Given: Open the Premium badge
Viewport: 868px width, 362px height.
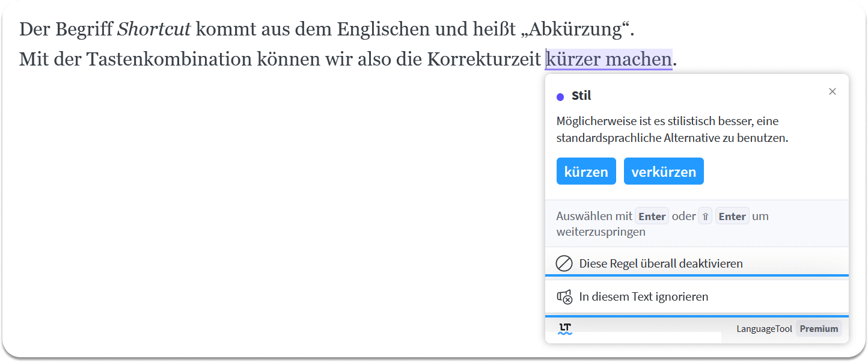Looking at the screenshot, I should pyautogui.click(x=819, y=329).
